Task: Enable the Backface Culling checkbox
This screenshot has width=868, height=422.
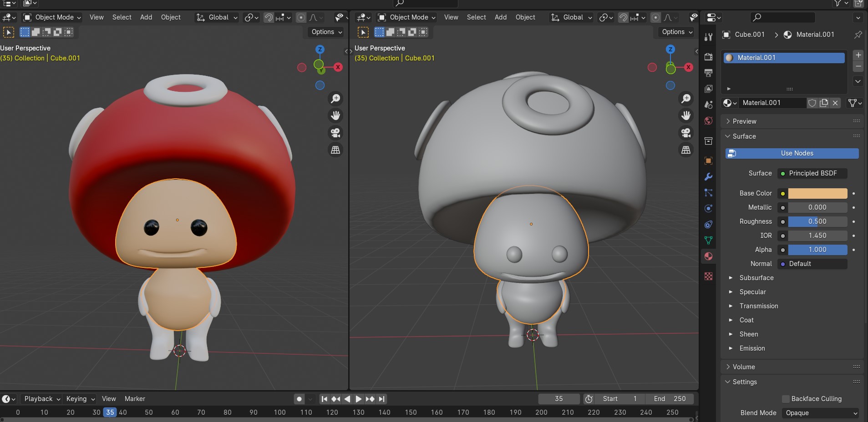Action: [786, 399]
